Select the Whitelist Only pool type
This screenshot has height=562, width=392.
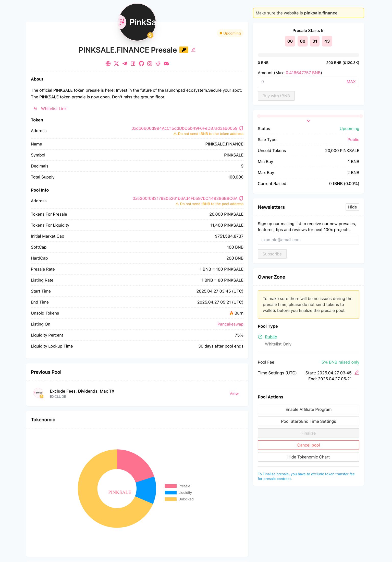pos(278,344)
